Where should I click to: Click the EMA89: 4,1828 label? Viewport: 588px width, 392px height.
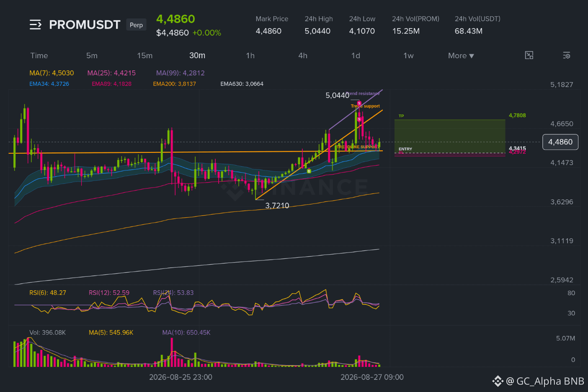[111, 84]
